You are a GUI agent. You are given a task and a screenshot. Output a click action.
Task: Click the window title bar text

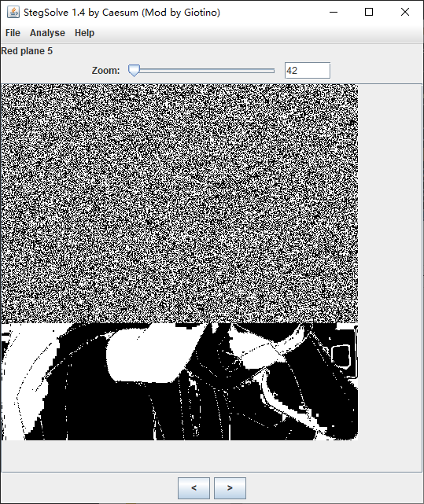point(122,13)
